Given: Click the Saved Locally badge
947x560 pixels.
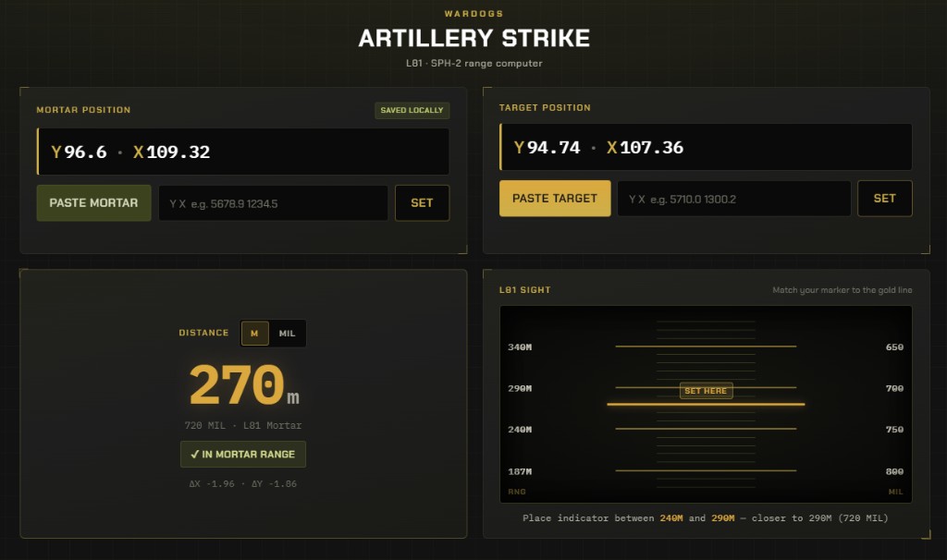Looking at the screenshot, I should point(412,110).
